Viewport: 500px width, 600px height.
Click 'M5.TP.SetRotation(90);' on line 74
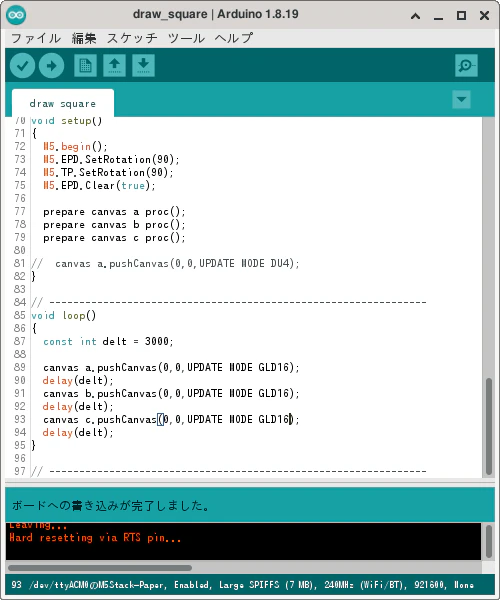tap(108, 173)
